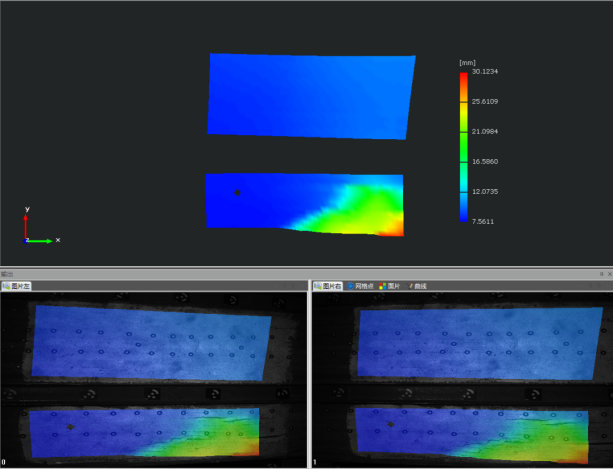
Task: Close the 输出 output panel
Action: (x=608, y=273)
